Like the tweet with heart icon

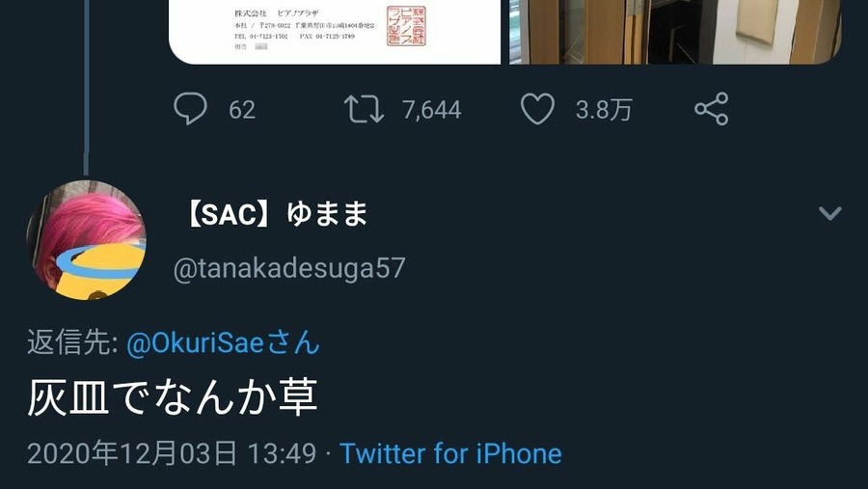[x=537, y=109]
